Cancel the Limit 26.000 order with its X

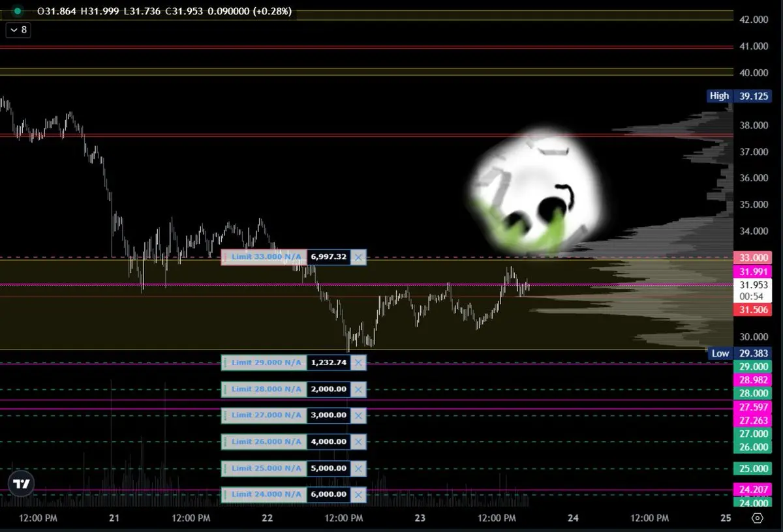pyautogui.click(x=358, y=442)
